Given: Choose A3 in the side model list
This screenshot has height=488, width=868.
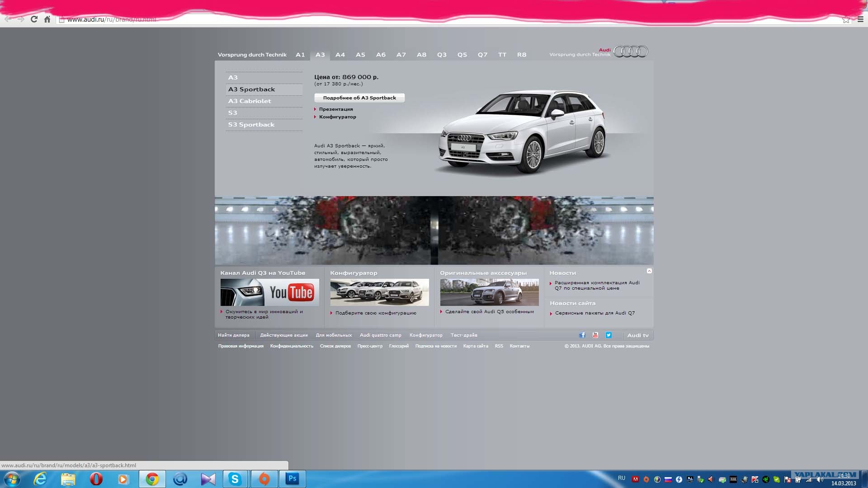Looking at the screenshot, I should coord(264,78).
